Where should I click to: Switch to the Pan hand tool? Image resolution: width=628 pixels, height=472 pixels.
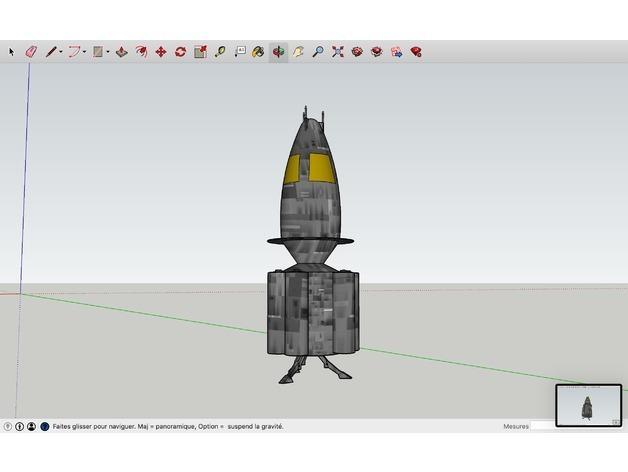(x=298, y=52)
